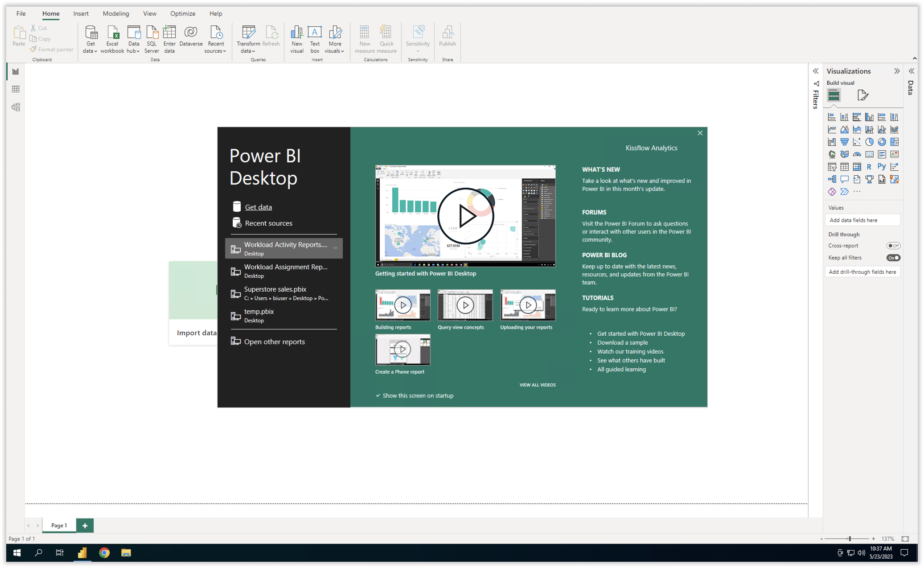Screen dimensions: 924x568
Task: Select the Python visual
Action: 882,167
